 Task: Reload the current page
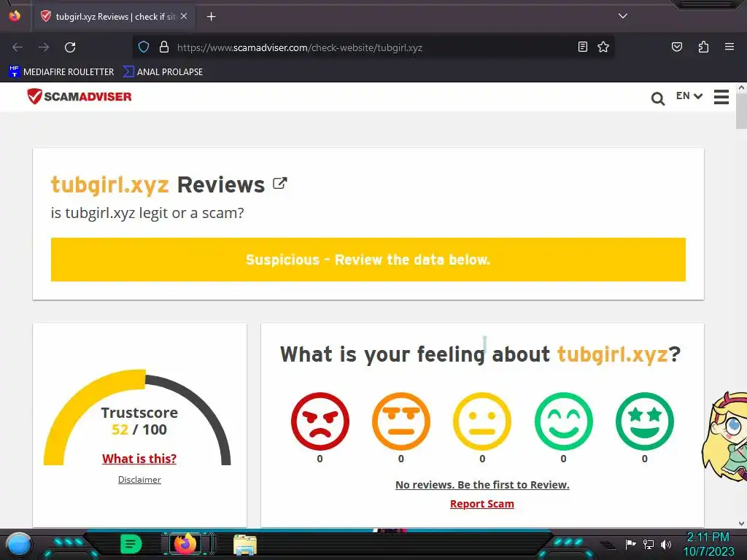[x=70, y=47]
